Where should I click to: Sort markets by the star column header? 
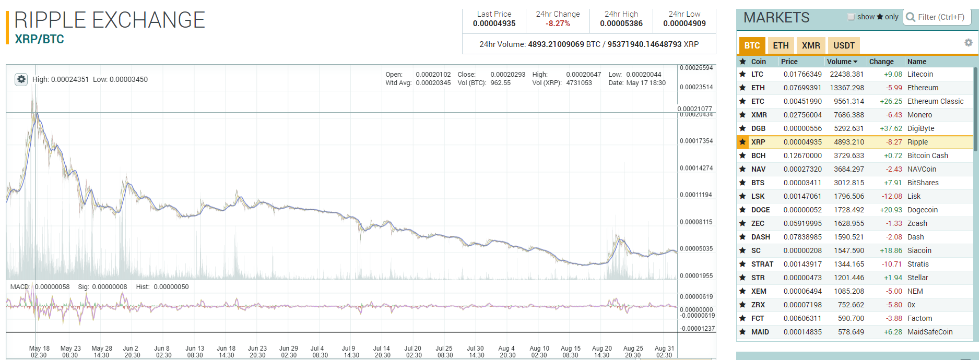coord(742,62)
